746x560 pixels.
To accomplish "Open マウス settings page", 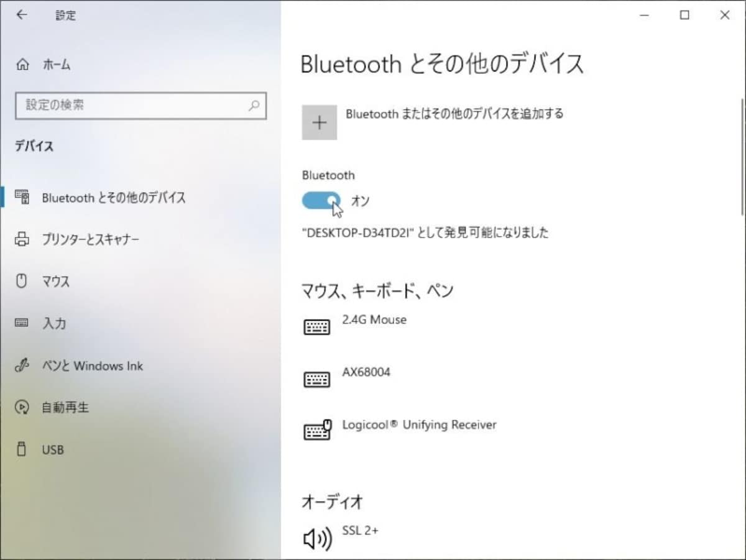I will tap(56, 282).
